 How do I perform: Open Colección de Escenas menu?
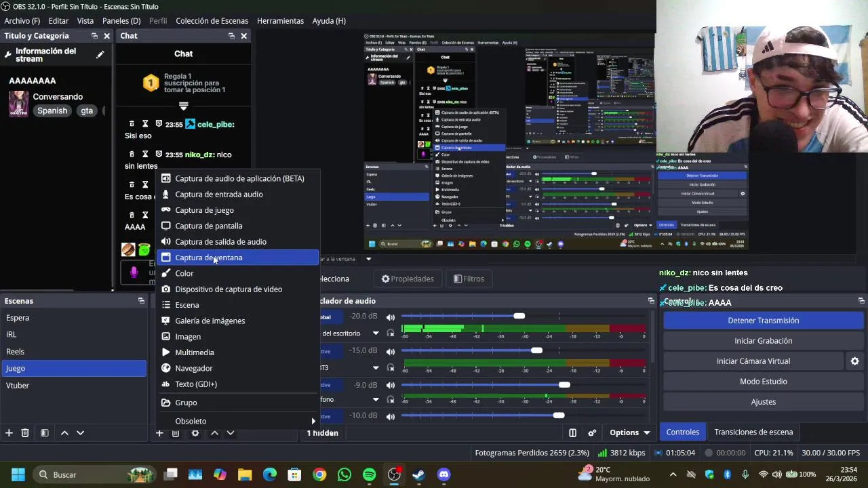[x=212, y=21]
